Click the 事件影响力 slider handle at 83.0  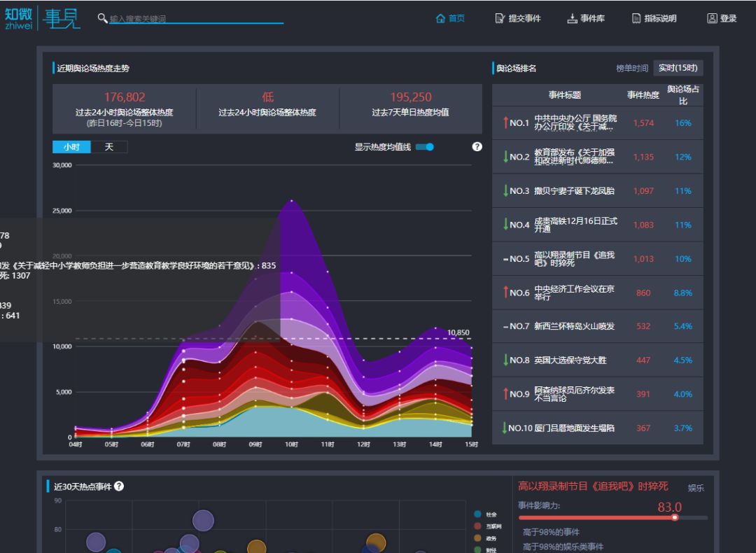click(x=674, y=518)
